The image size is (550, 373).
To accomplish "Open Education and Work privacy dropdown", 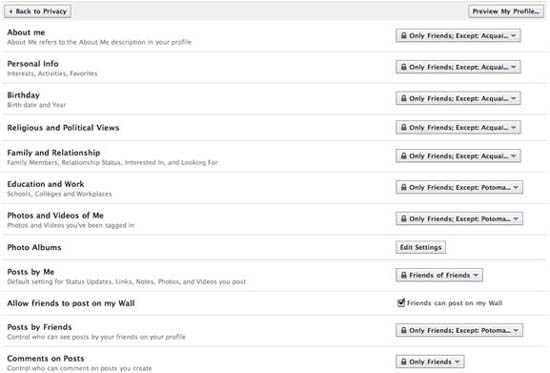I will [459, 187].
